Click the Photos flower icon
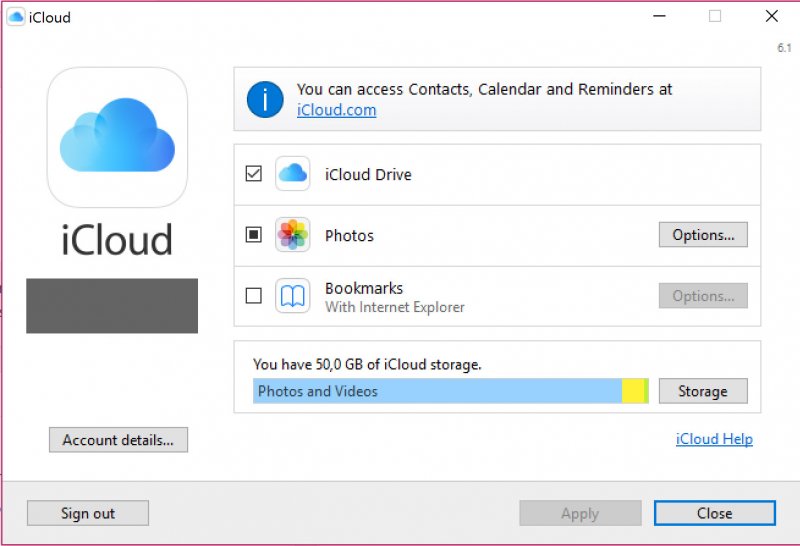Image resolution: width=800 pixels, height=546 pixels. coord(292,235)
